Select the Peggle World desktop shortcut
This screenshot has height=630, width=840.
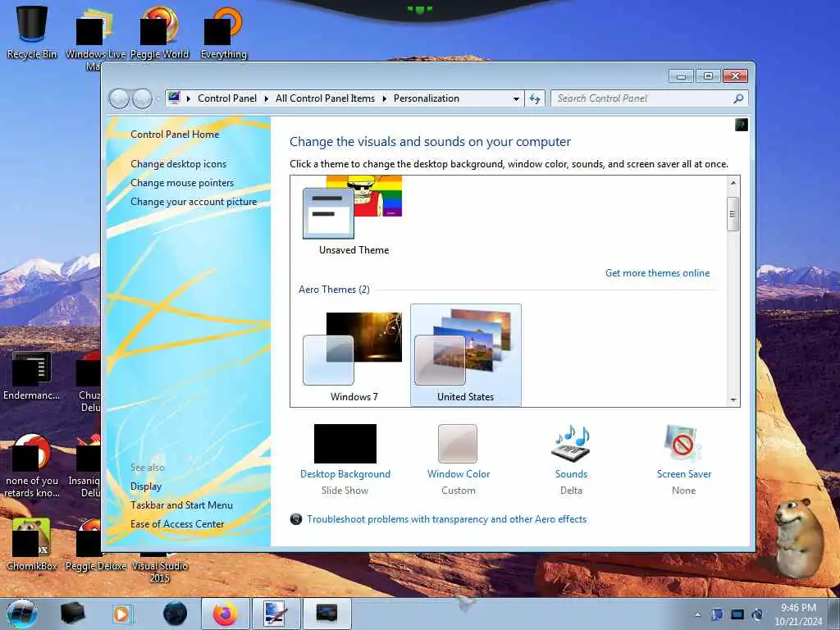coord(160,32)
